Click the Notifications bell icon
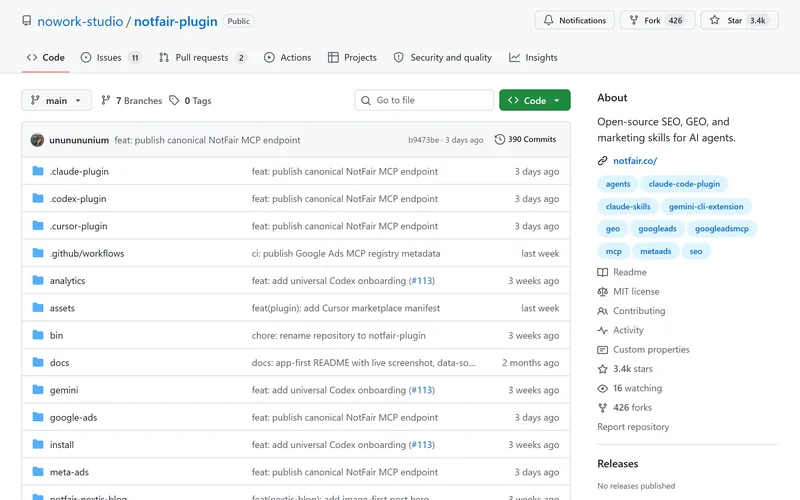800x500 pixels. point(548,20)
